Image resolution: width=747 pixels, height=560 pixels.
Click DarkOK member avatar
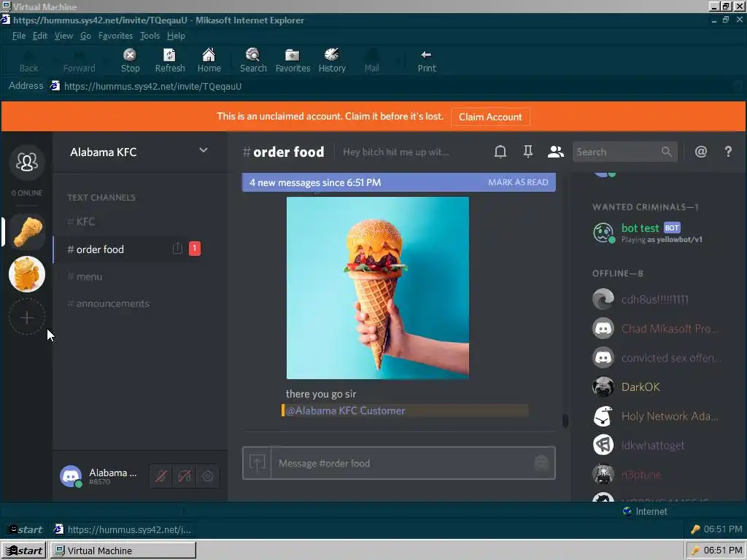point(603,386)
